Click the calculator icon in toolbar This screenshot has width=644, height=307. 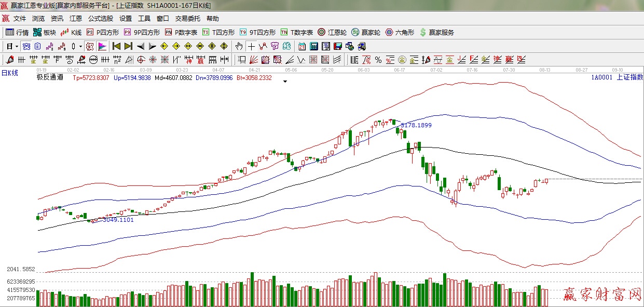pyautogui.click(x=313, y=46)
